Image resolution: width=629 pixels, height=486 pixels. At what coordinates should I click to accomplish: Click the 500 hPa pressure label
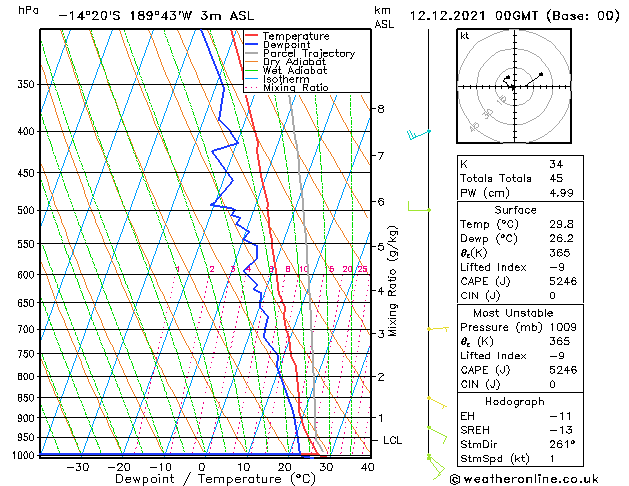click(x=26, y=210)
